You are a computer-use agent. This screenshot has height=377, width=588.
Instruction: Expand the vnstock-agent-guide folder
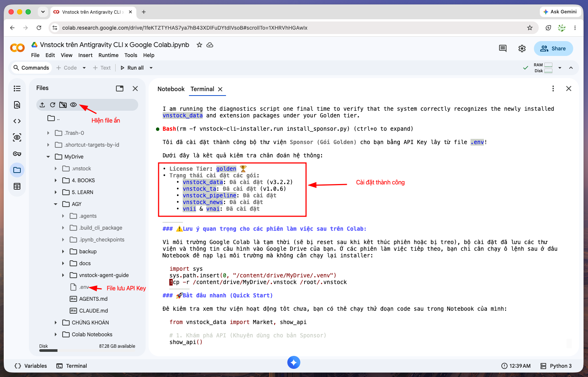[x=63, y=275]
